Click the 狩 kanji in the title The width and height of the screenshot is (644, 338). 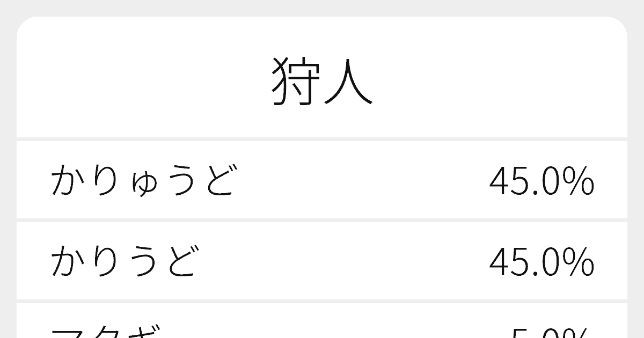(x=292, y=82)
